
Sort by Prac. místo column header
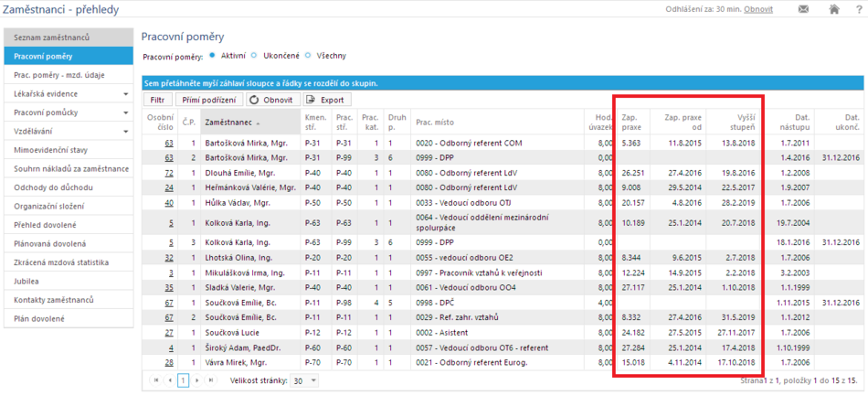pyautogui.click(x=498, y=122)
